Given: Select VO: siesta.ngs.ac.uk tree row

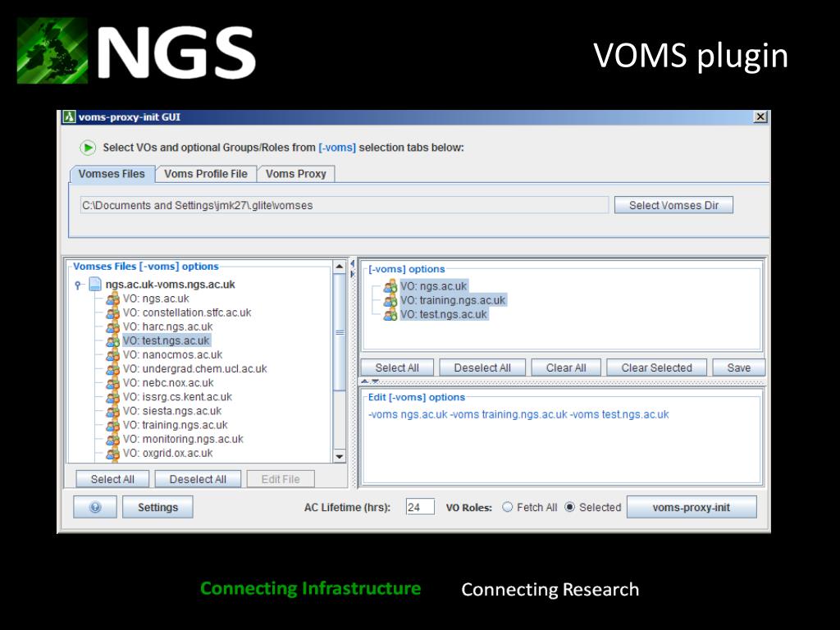Looking at the screenshot, I should (x=172, y=411).
